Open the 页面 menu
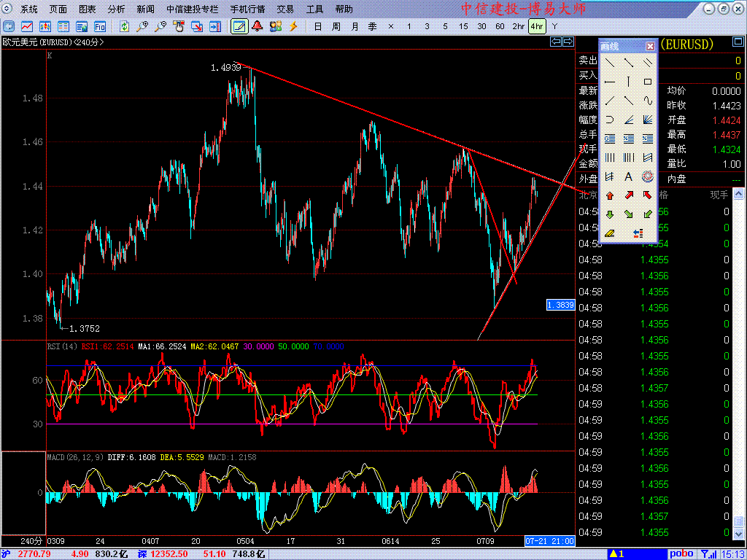The image size is (747, 560). tap(58, 9)
